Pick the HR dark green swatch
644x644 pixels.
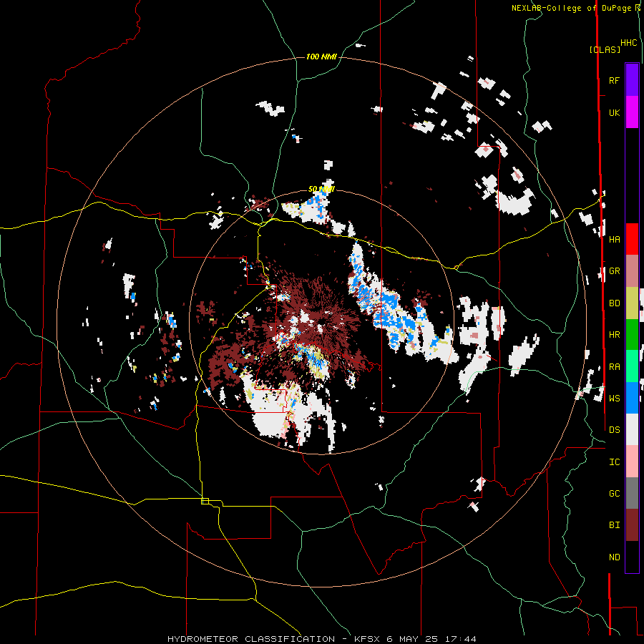click(632, 335)
